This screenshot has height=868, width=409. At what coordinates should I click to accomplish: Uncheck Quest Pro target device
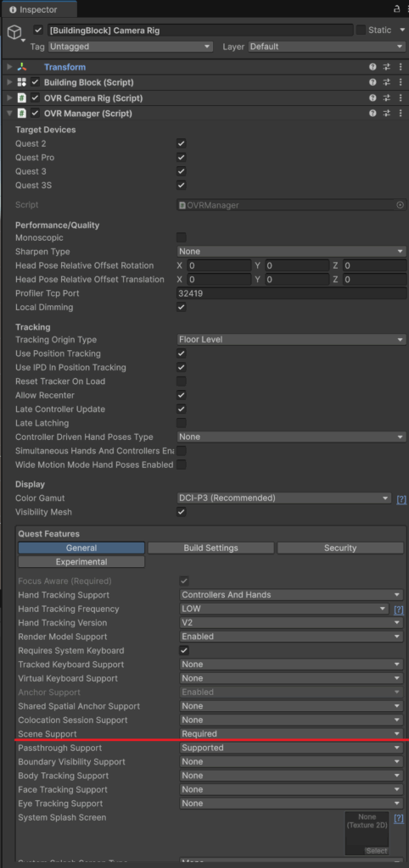click(182, 157)
